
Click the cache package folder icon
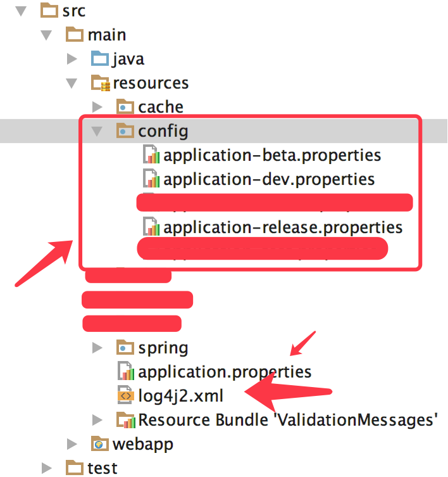coord(125,107)
